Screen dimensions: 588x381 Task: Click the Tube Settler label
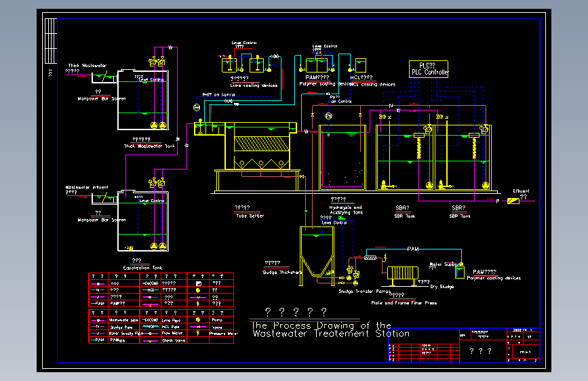point(250,216)
